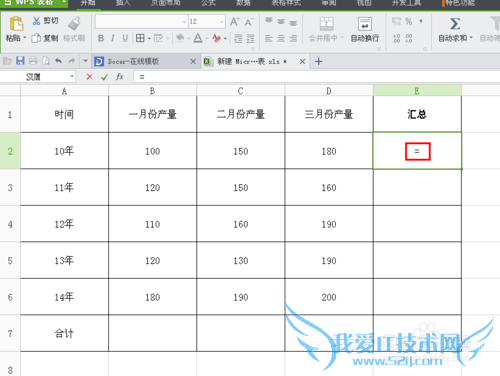Image resolution: width=500 pixels, height=376 pixels.
Task: Click cell with value 200
Action: pyautogui.click(x=329, y=297)
